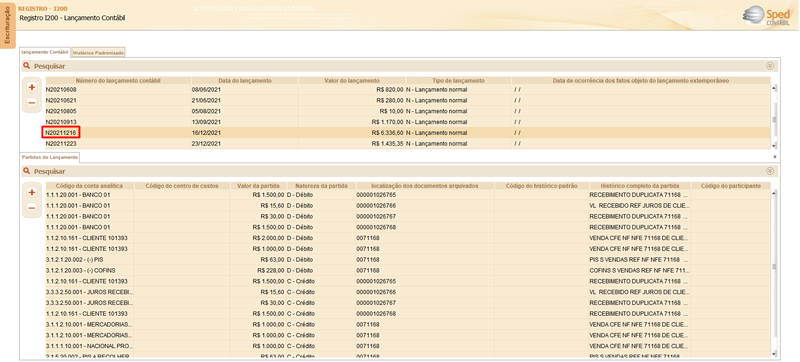This screenshot has height=362, width=800.
Task: Sort by Valor do lançamento column header
Action: click(352, 81)
